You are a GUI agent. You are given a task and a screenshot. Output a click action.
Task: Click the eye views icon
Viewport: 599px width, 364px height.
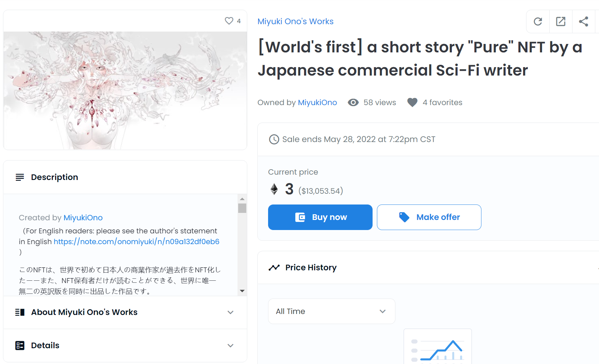(353, 102)
